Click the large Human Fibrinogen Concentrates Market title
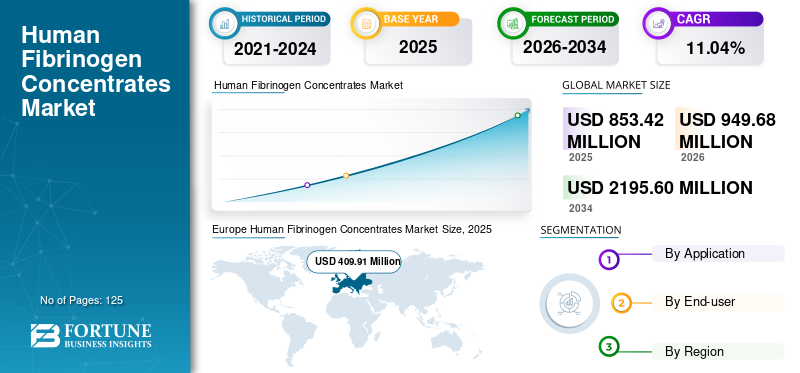The width and height of the screenshot is (800, 373). 96,71
